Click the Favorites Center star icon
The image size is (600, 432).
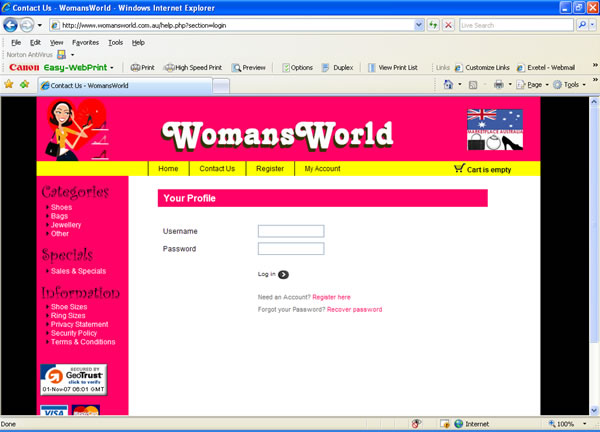(9, 85)
